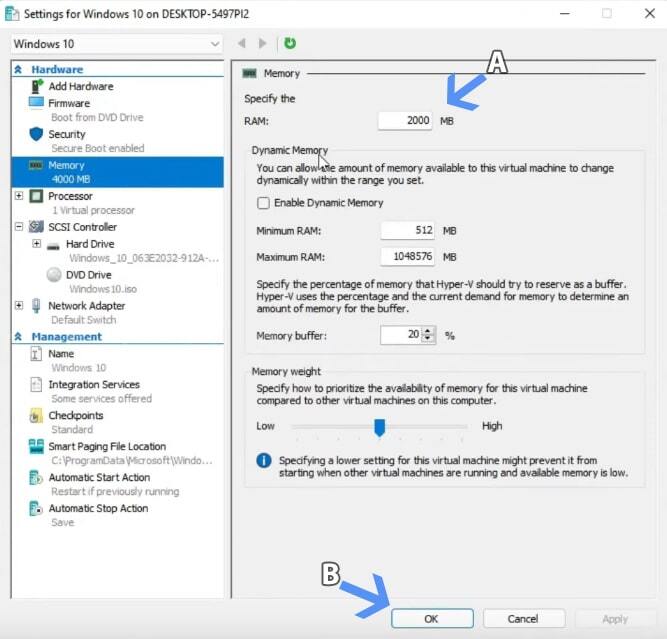The image size is (667, 639).
Task: Expand the Hard Drive node
Action: point(37,244)
